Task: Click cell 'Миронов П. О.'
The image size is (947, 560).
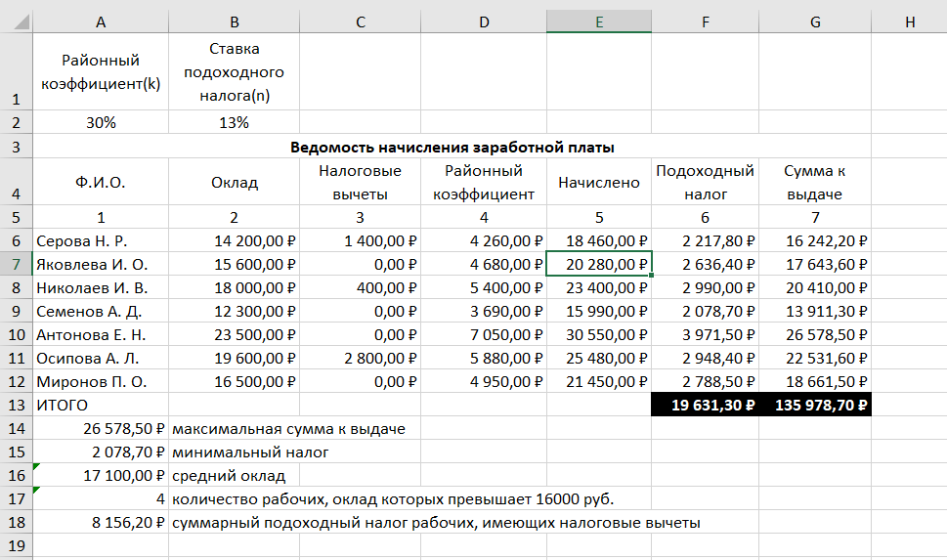Action: [101, 382]
